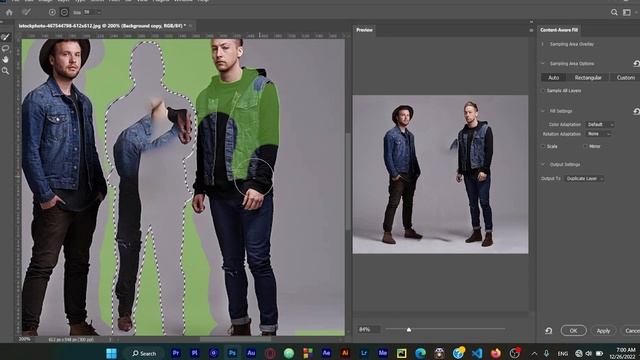Open Media Encoder from the taskbar
Image resolution: width=640 pixels, height=360 pixels.
382,353
